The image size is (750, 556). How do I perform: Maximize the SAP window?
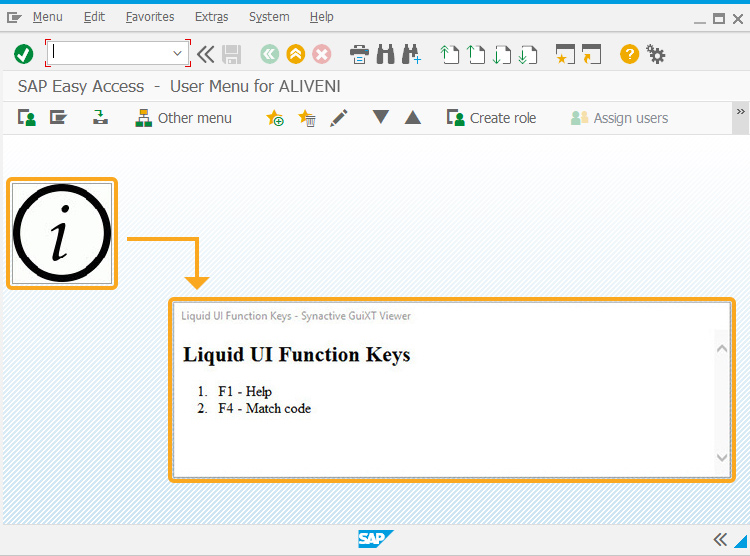coord(718,19)
